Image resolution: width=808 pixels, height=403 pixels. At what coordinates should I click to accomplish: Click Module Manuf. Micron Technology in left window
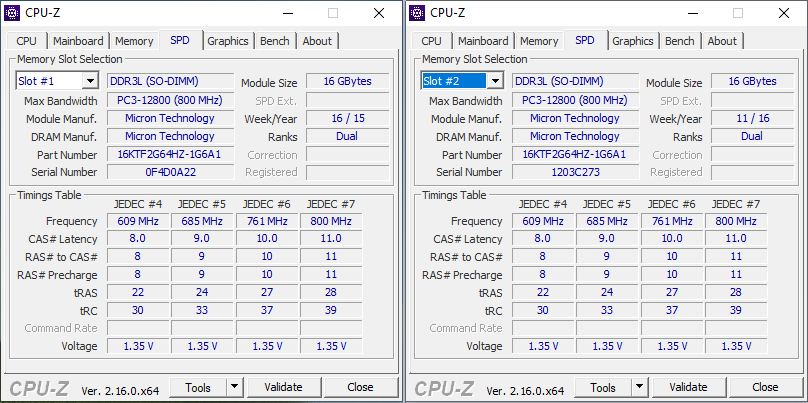coord(171,119)
